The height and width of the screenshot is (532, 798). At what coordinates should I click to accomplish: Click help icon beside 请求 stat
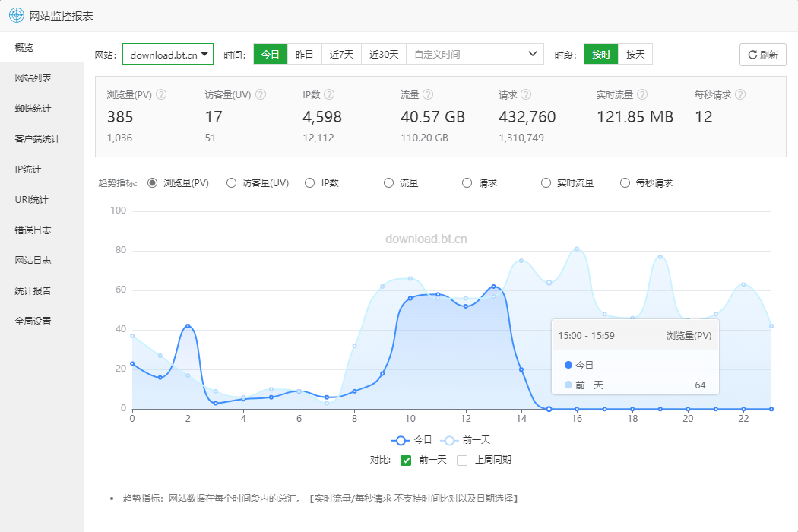click(526, 94)
